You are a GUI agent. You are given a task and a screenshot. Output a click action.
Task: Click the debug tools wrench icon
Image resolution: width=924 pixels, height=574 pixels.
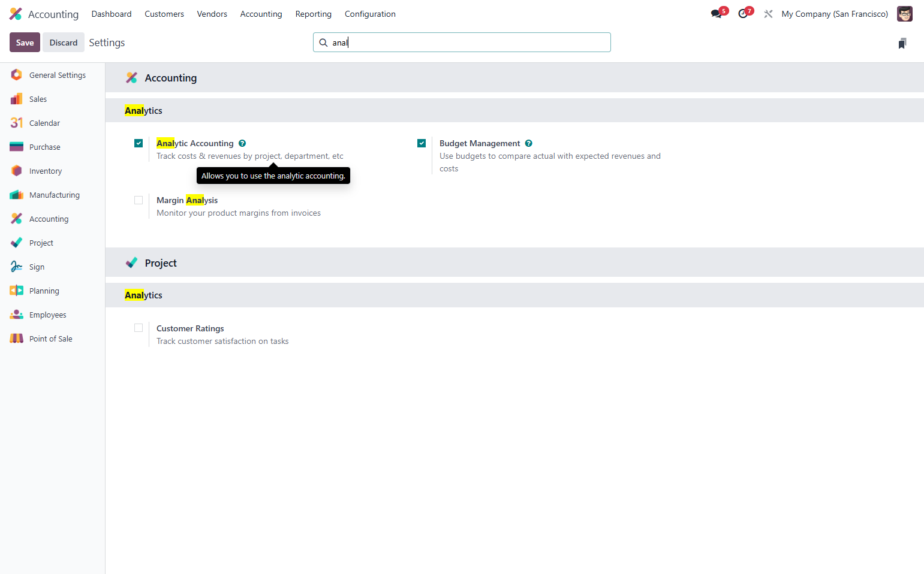(768, 14)
